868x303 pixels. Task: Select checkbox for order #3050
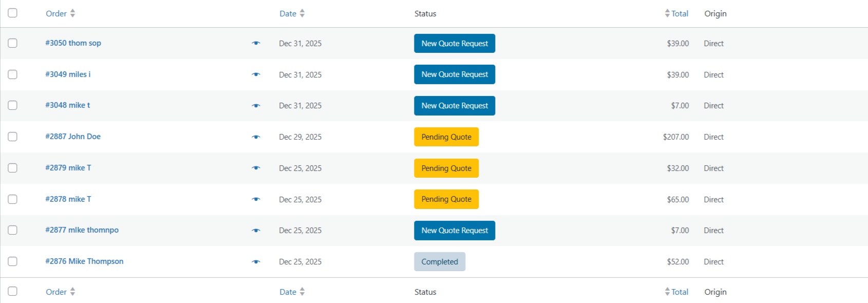[x=13, y=43]
